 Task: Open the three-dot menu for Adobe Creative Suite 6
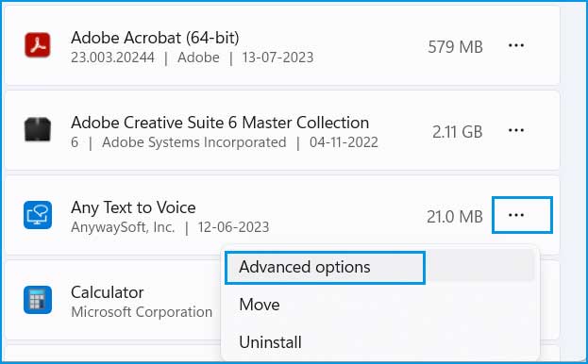click(516, 130)
